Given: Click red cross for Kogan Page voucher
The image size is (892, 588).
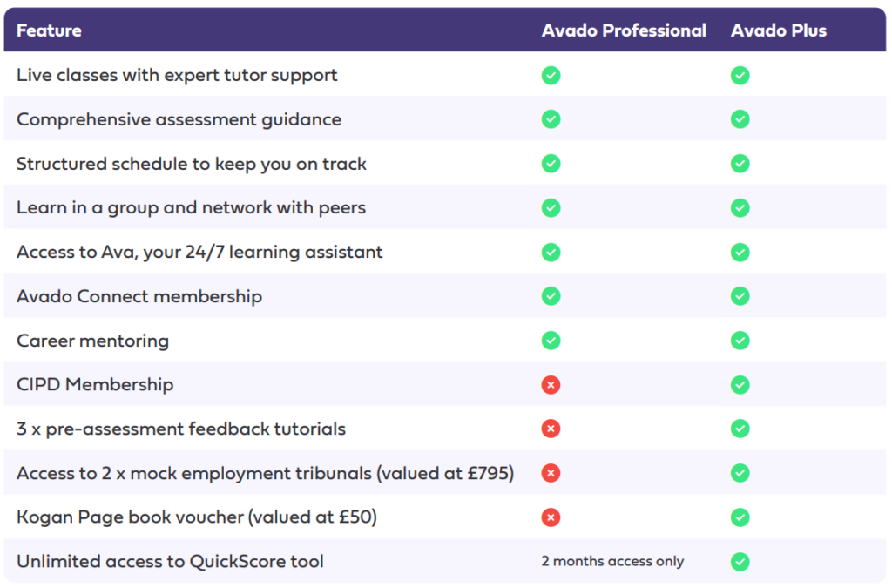Looking at the screenshot, I should (x=551, y=517).
